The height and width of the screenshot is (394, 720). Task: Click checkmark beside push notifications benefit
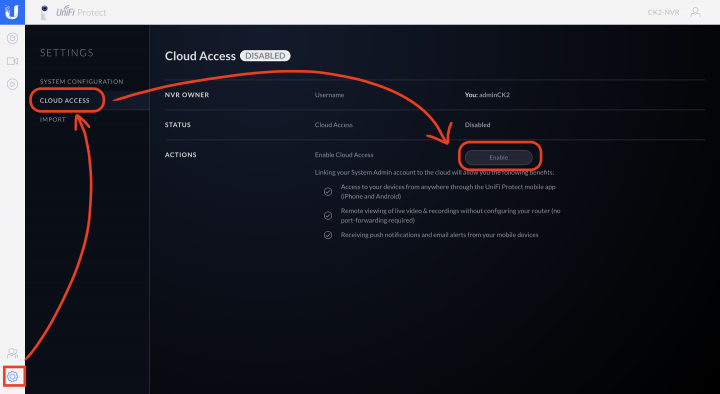(328, 235)
